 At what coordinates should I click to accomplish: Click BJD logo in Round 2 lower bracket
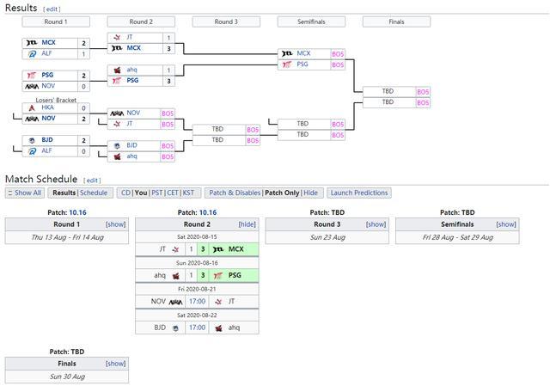[x=117, y=145]
